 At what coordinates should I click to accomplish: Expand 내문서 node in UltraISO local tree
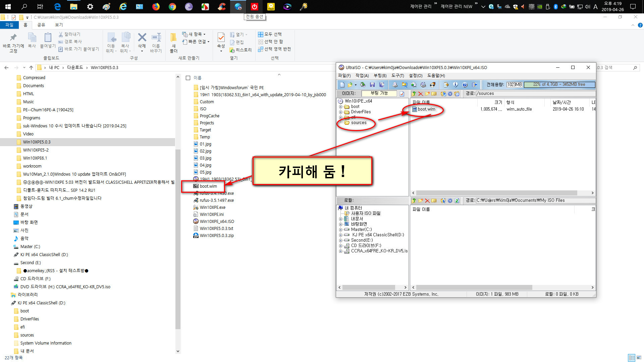[340, 219]
